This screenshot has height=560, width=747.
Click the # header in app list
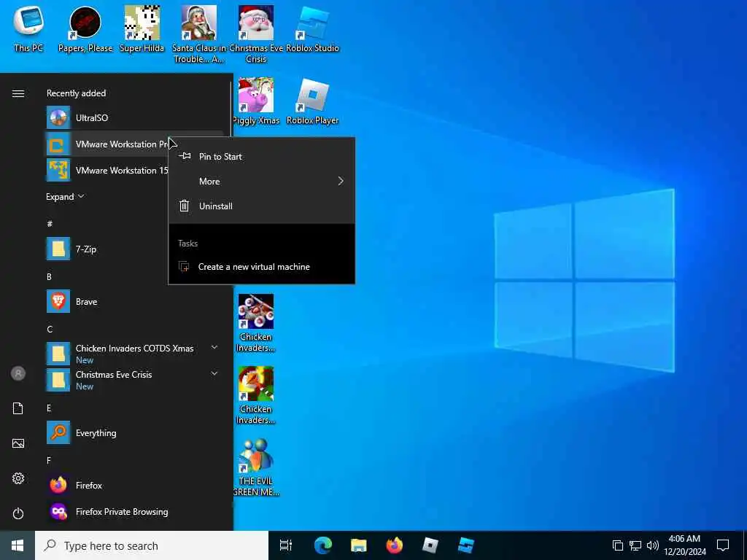[x=50, y=224]
